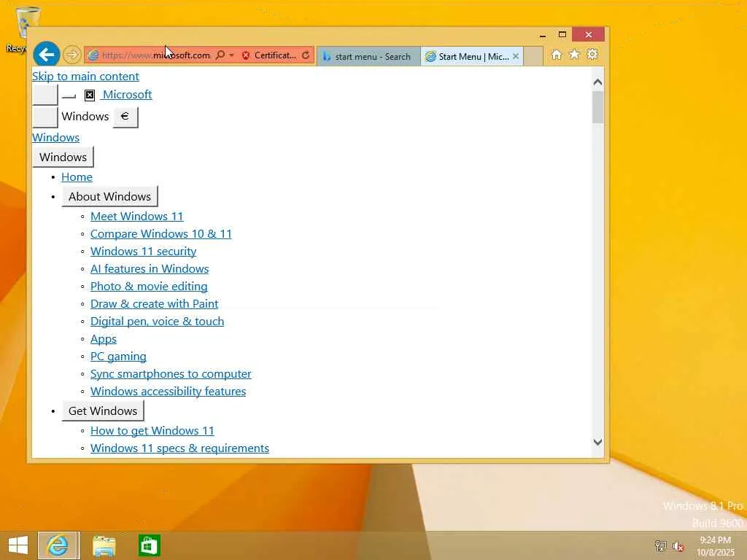Open the 'PC gaming' link
747x560 pixels.
tap(118, 357)
